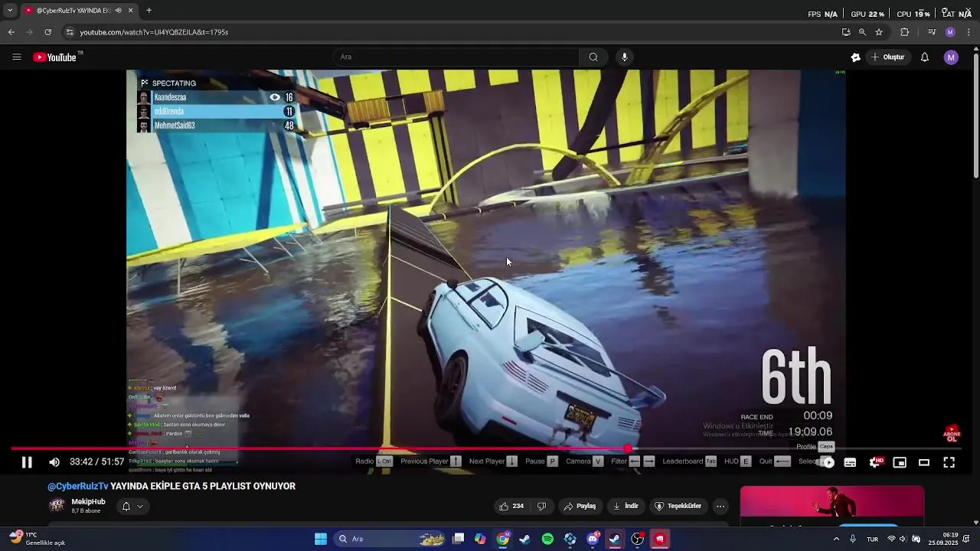
Task: Open a new browser tab with plus
Action: point(149,11)
